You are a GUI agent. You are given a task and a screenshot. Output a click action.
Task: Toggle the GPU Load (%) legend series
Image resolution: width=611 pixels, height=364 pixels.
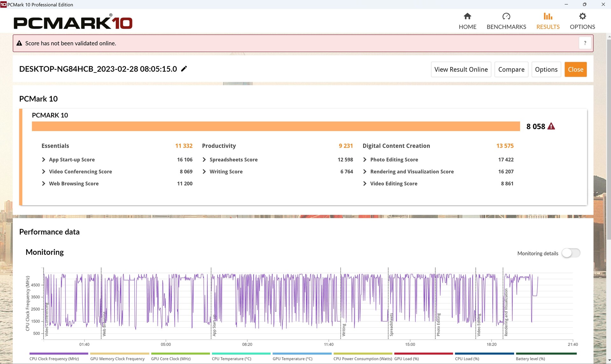click(406, 359)
